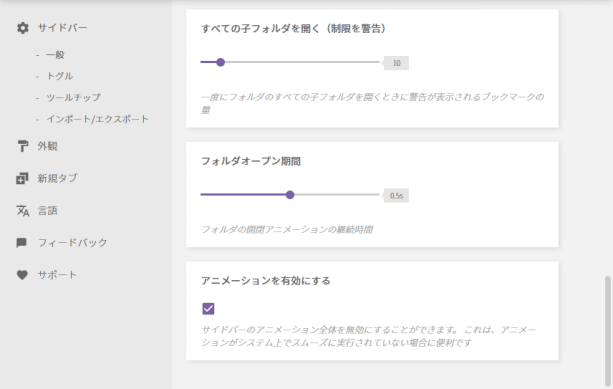
Task: Click the 言語 translate icon
Action: [x=23, y=211]
